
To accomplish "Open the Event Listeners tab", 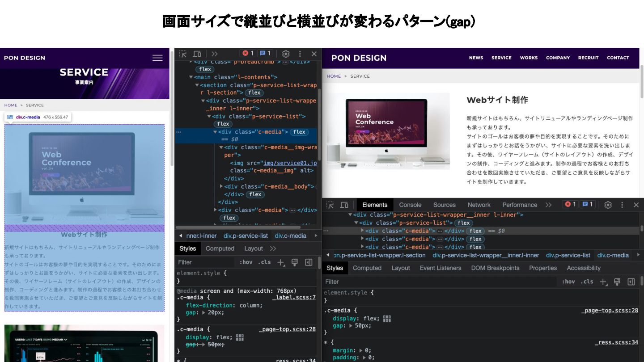I will (441, 268).
